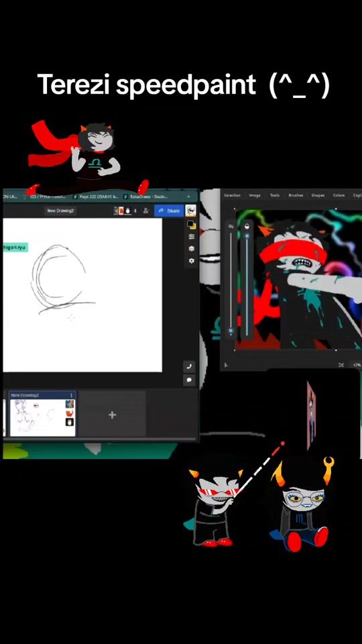Click the opacity slider handle

pos(247,236)
